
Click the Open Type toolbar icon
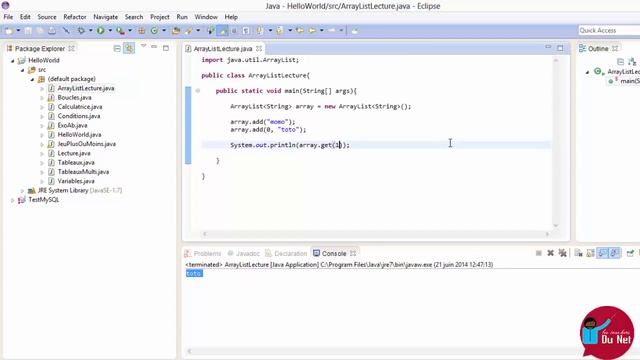point(176,30)
